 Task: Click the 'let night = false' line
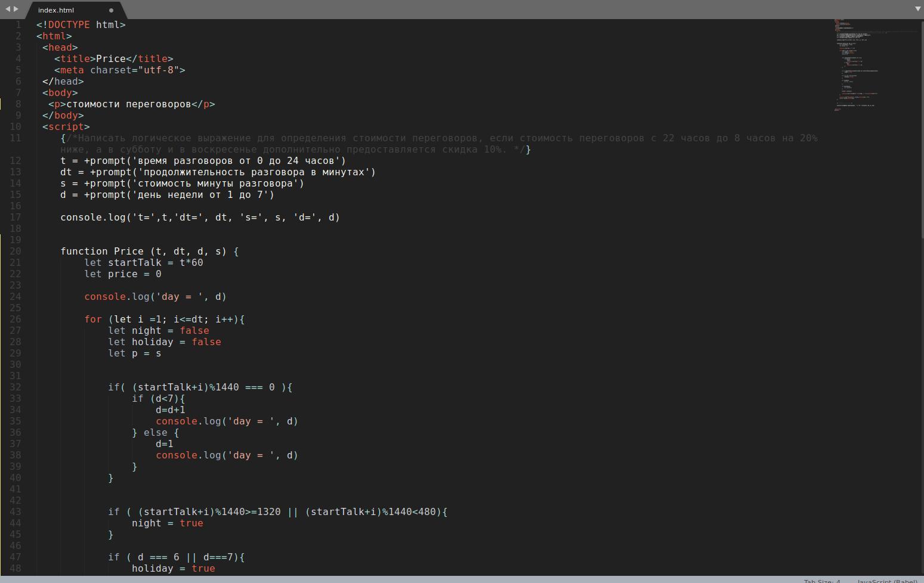coord(158,330)
